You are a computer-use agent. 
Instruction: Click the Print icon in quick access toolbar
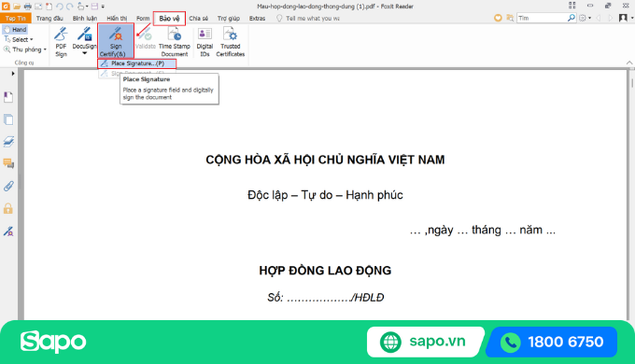[27, 7]
